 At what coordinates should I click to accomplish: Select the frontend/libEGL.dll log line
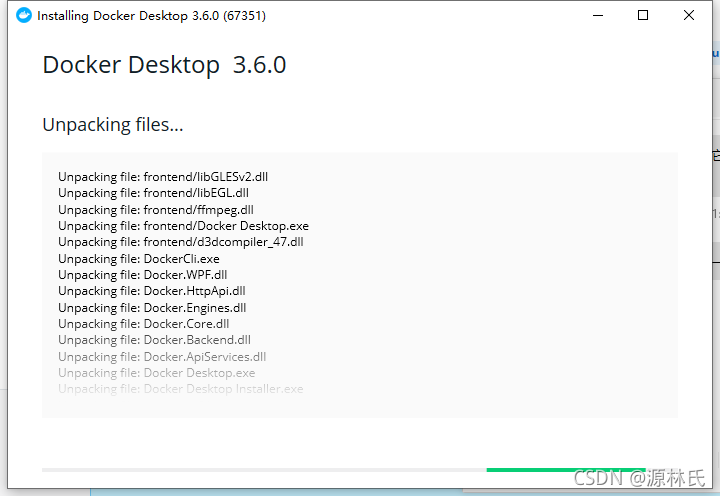click(153, 193)
